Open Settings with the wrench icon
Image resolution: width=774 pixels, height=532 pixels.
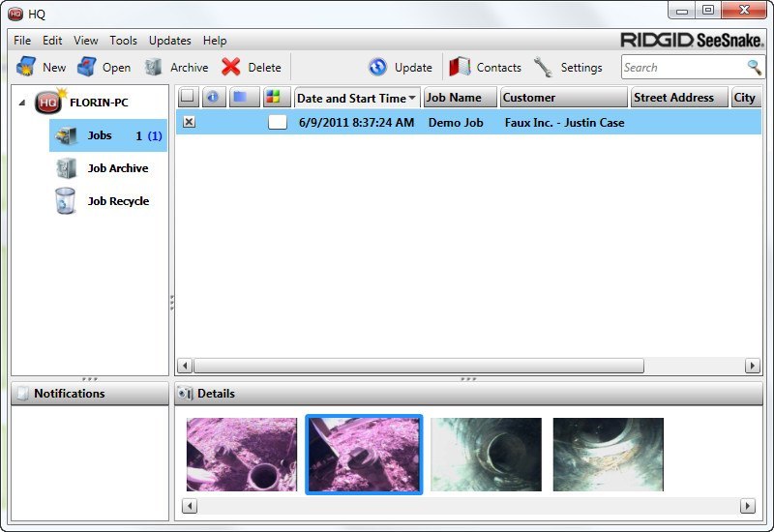(x=544, y=67)
